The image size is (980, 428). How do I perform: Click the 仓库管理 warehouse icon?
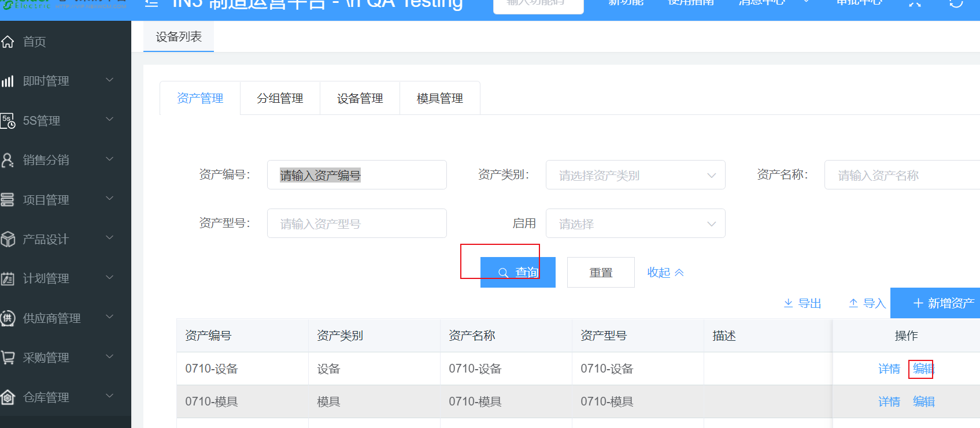[x=8, y=397]
